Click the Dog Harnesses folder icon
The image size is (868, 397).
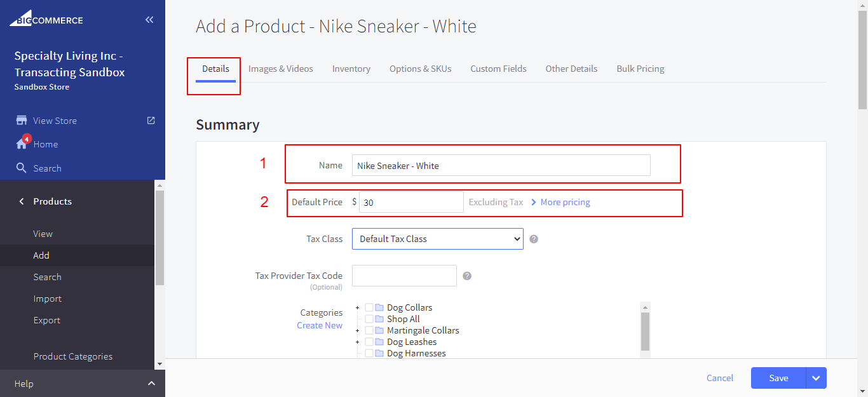pos(379,353)
